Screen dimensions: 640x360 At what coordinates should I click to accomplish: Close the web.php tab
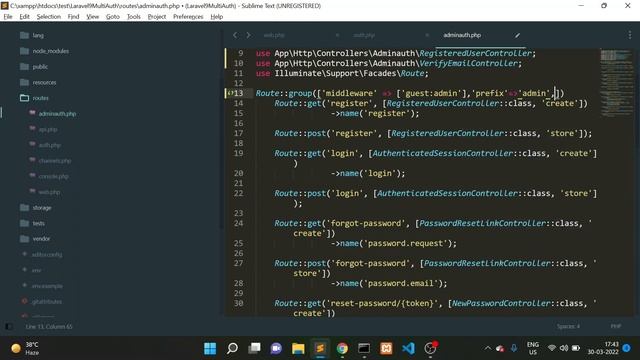(x=337, y=36)
